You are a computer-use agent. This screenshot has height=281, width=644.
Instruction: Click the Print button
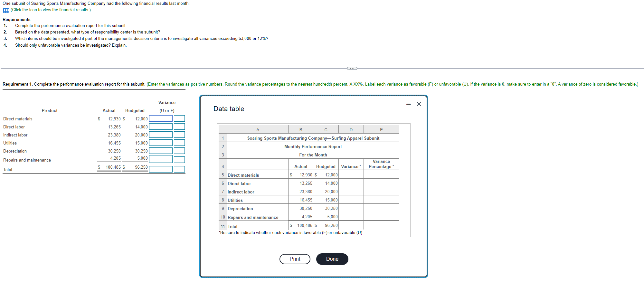coord(295,259)
